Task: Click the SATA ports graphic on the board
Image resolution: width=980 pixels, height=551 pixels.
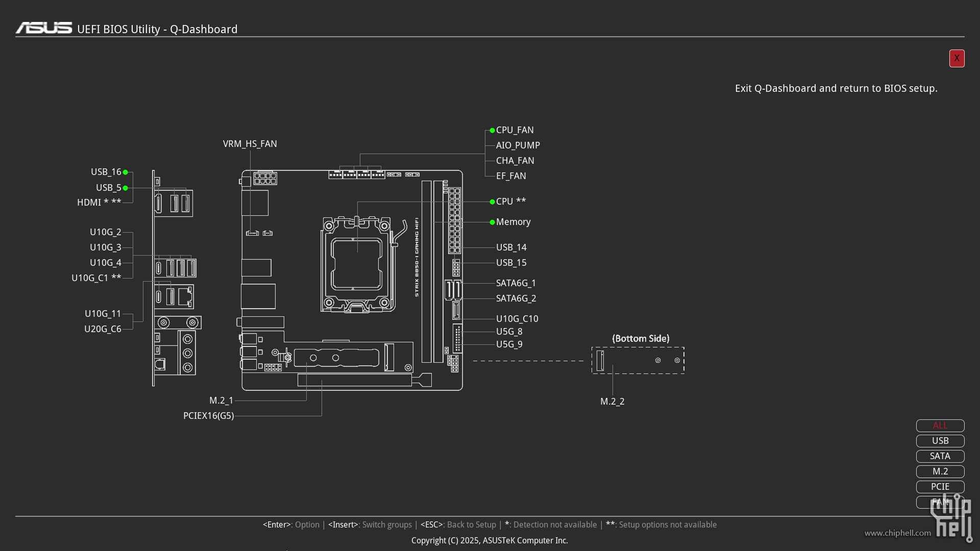Action: coord(453,290)
